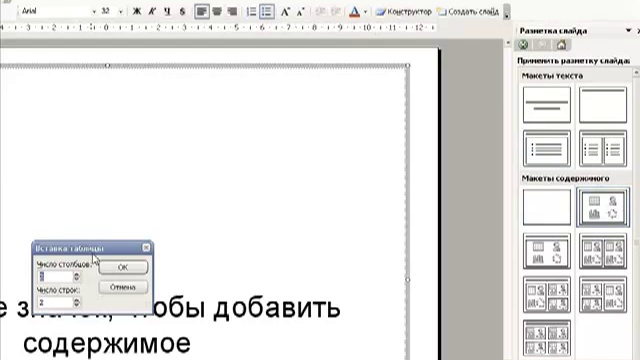Click placeholder top-right resize handle
Screen dimensions: 640x360
point(407,65)
